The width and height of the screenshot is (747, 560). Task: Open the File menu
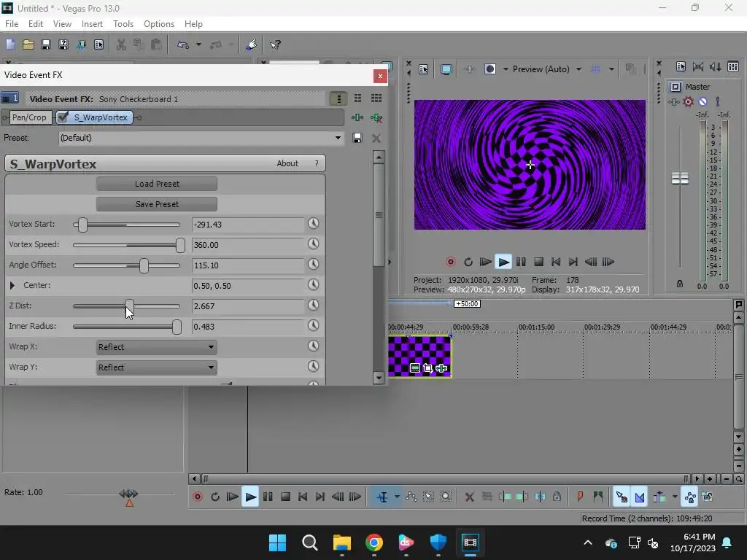pos(12,24)
